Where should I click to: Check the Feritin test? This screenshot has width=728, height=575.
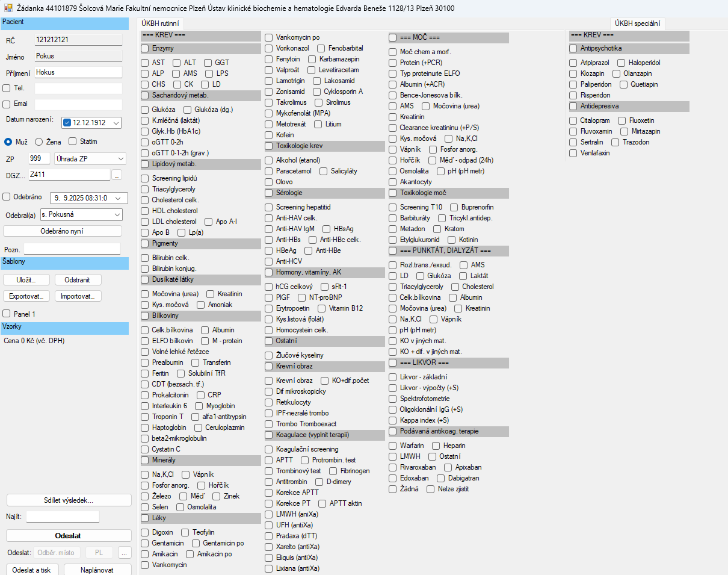click(145, 373)
